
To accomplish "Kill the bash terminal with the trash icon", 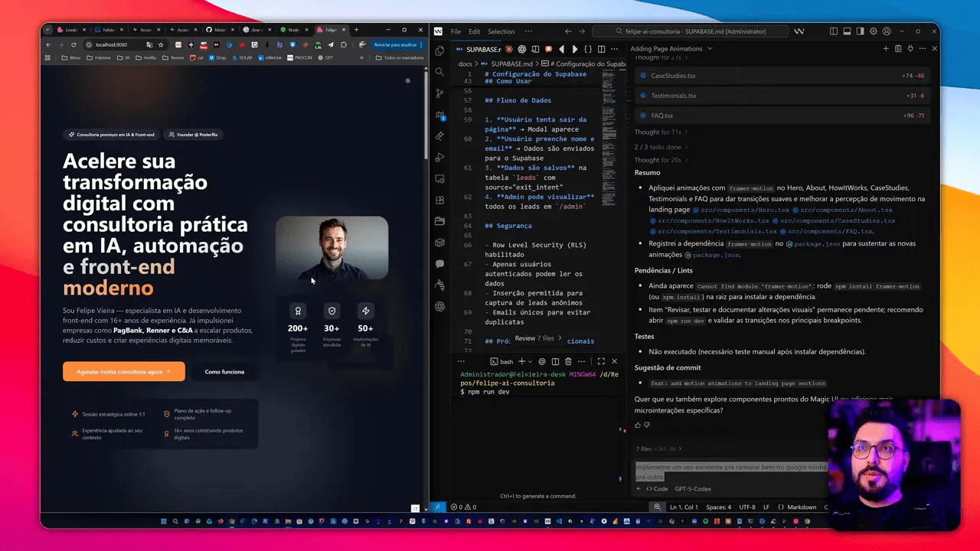I will (569, 361).
